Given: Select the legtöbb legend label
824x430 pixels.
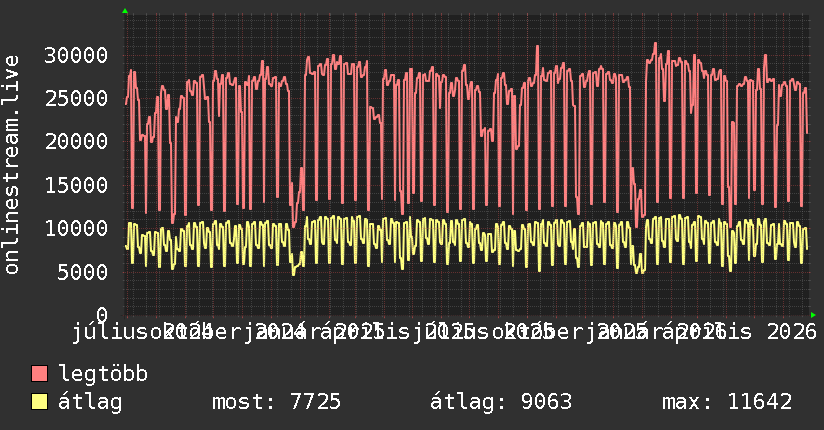Looking at the screenshot, I should pos(103,373).
